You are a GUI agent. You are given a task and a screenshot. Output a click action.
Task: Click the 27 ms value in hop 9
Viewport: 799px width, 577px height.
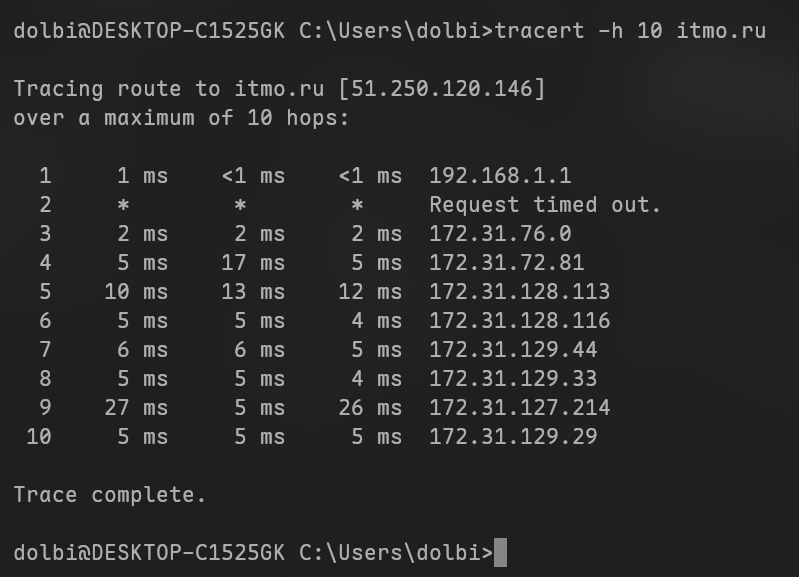[136, 408]
